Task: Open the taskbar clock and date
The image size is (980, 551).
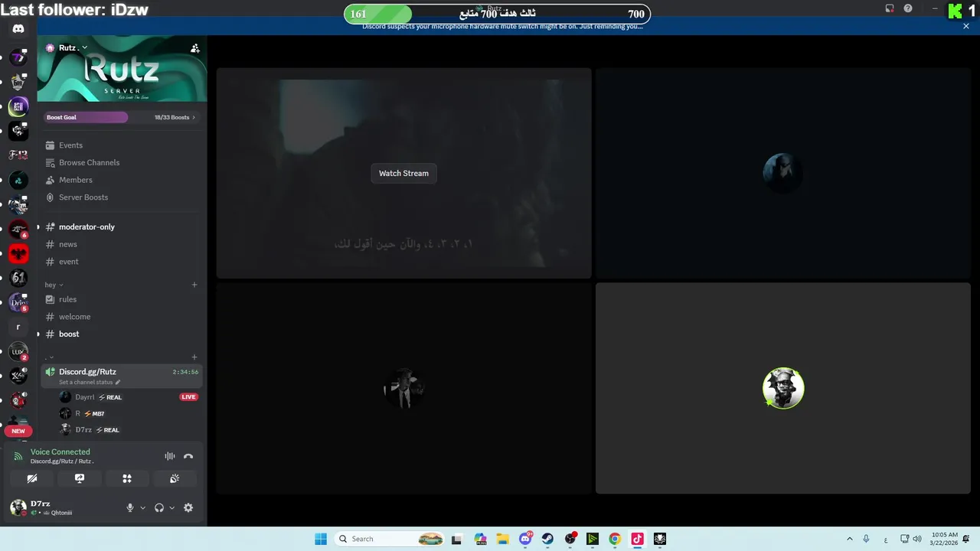Action: [x=945, y=539]
